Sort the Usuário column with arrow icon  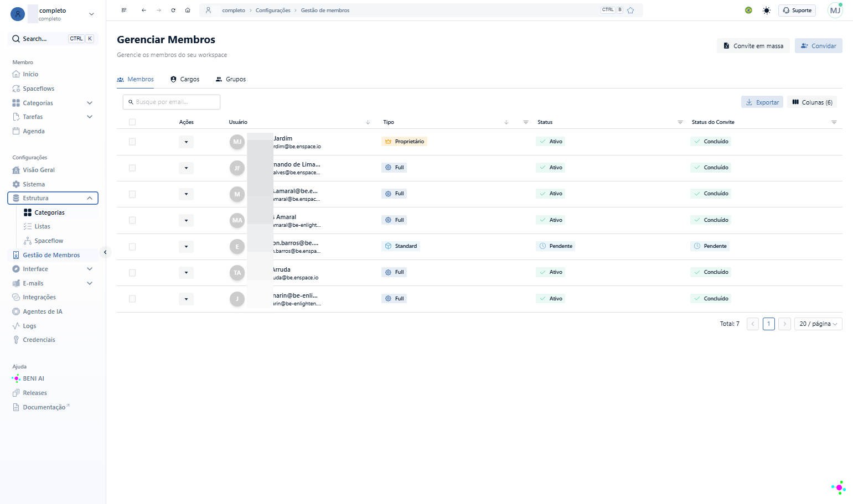(x=368, y=122)
